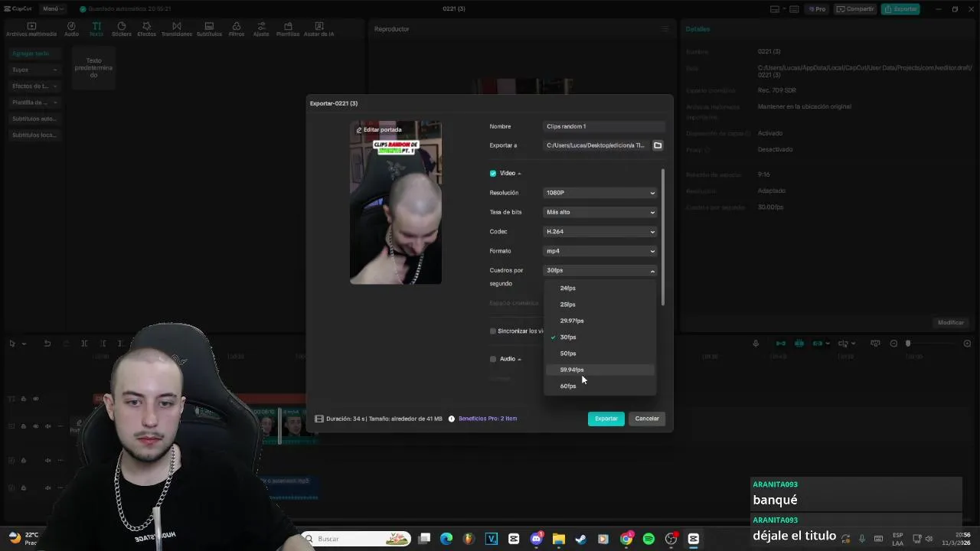Open the Tasa de bits dropdown
This screenshot has height=551, width=980.
[600, 212]
